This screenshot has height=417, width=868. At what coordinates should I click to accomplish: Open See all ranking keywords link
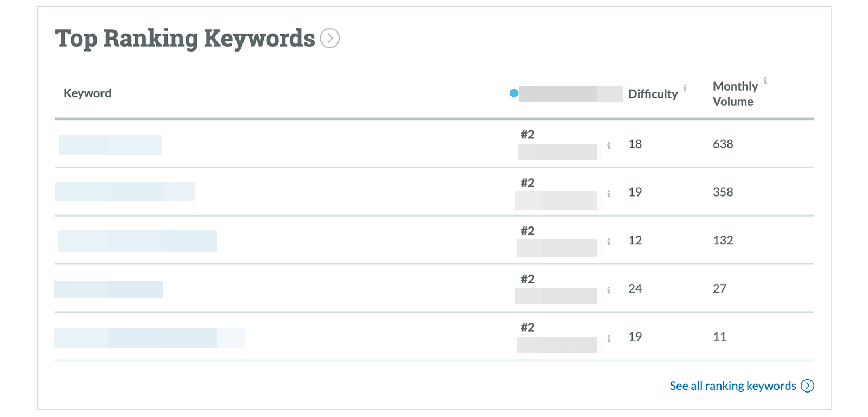(732, 386)
